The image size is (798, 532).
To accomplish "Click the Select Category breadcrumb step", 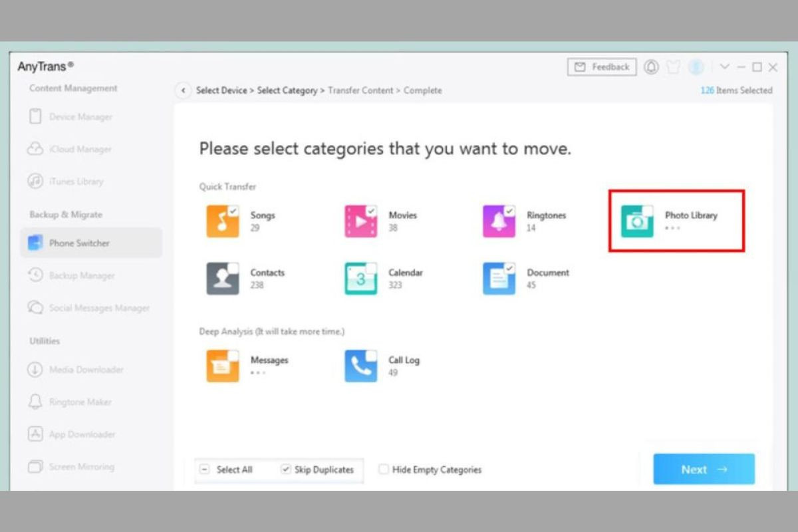I will 287,90.
